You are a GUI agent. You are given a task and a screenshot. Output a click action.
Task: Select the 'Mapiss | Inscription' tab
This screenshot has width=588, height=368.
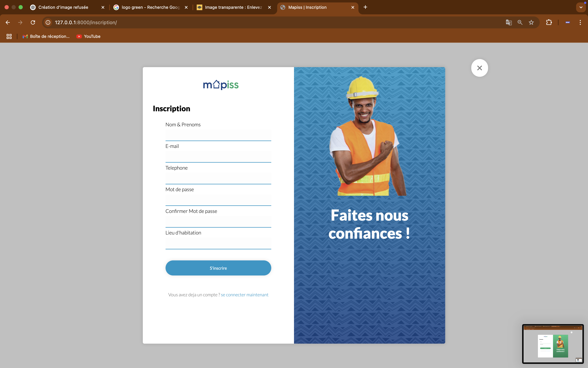(307, 7)
